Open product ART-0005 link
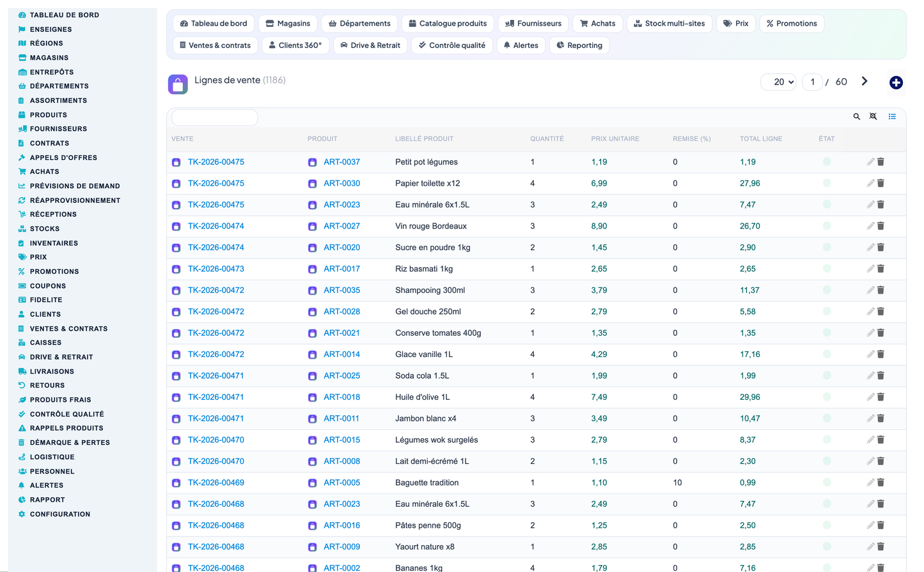This screenshot has height=572, width=924. tap(341, 482)
